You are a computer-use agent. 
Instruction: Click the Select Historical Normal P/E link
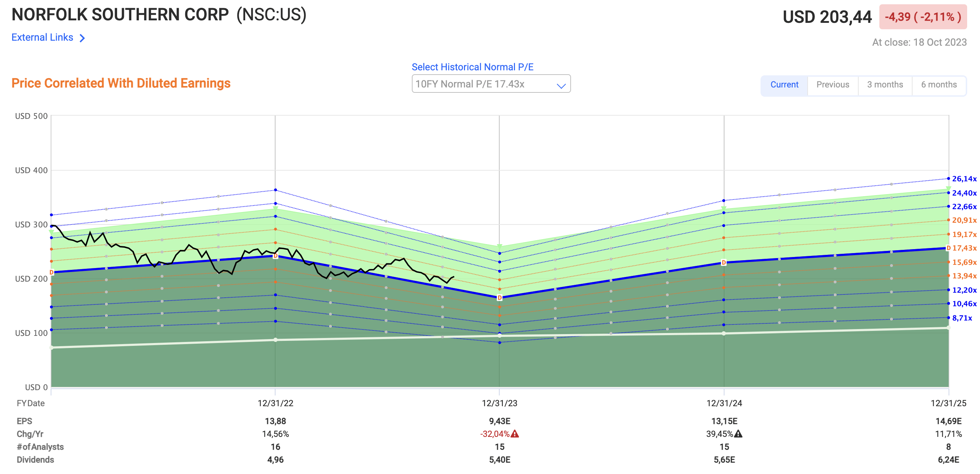pos(473,67)
